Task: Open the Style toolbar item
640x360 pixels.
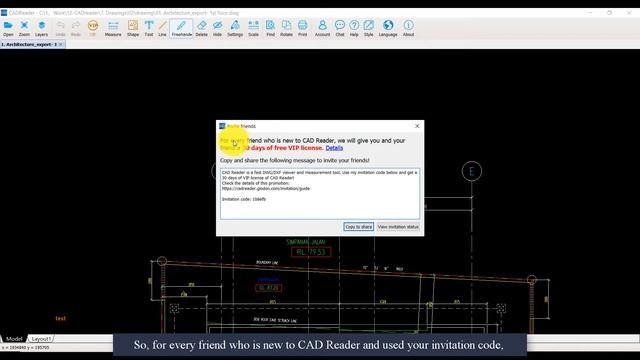Action: click(x=369, y=29)
